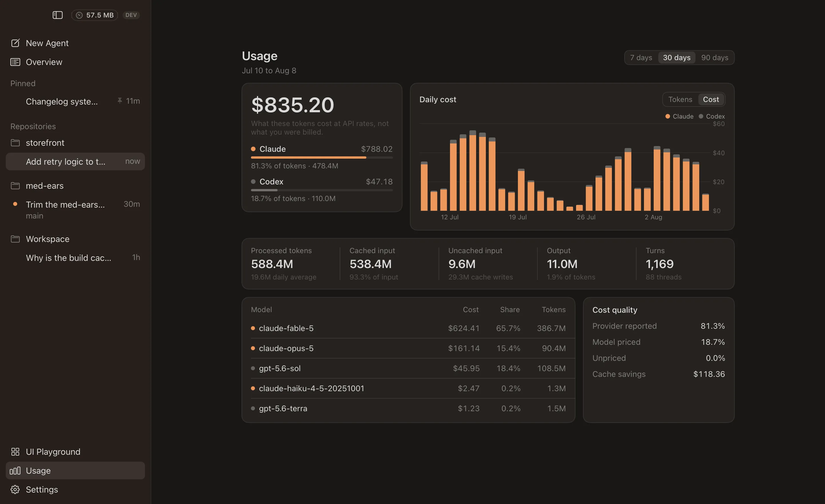The image size is (825, 504).
Task: Click the UI Playground grid icon
Action: [15, 452]
